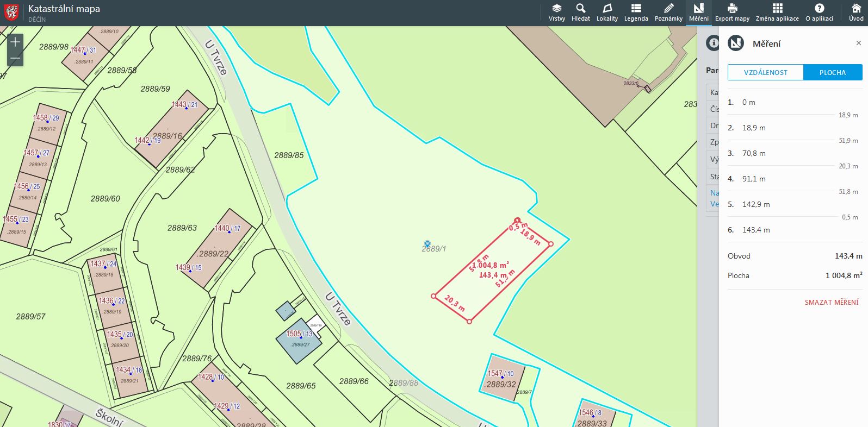The width and height of the screenshot is (868, 427).
Task: Zoom in the map with plus button
Action: 15,42
